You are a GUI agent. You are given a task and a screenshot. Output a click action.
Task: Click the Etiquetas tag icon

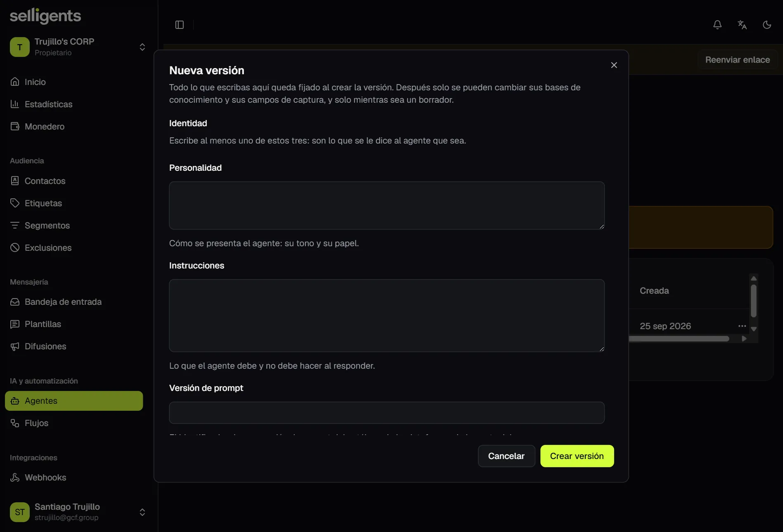click(15, 203)
